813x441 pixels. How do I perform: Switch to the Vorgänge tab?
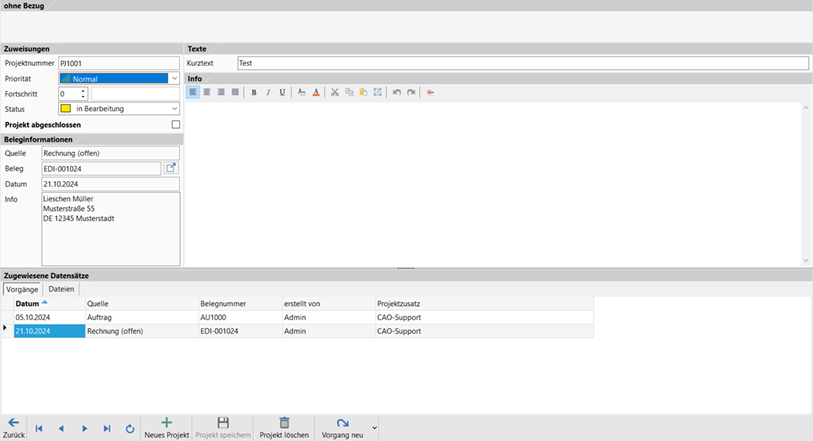point(22,289)
